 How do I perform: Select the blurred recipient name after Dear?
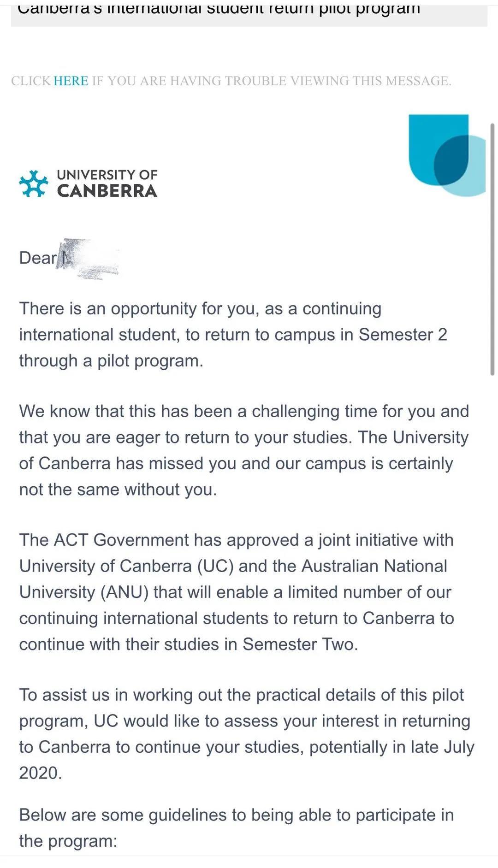tap(89, 259)
